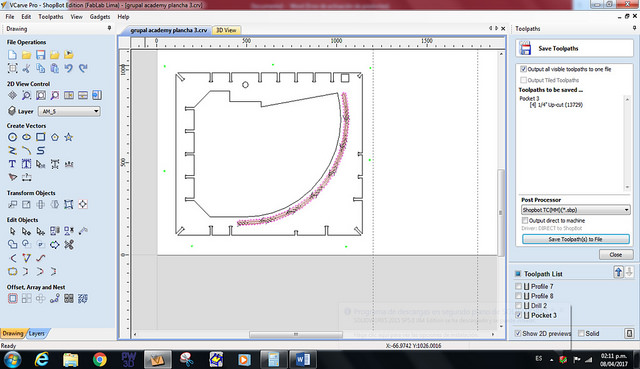640x369 pixels.
Task: Click the Zoom to Selected icon
Action: 55,95
